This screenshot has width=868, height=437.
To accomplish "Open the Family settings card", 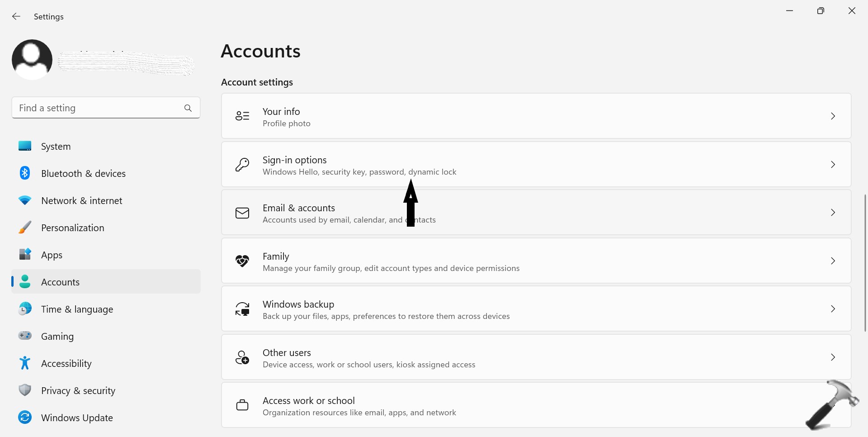I will click(536, 261).
